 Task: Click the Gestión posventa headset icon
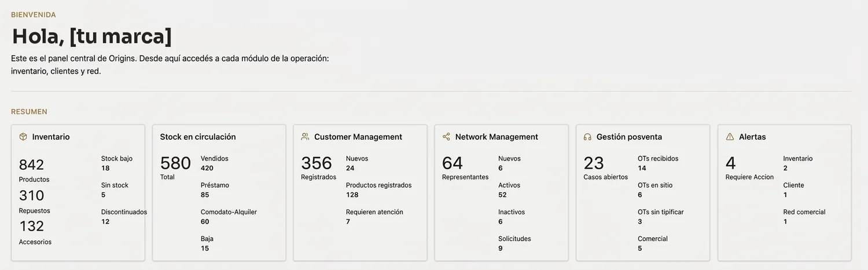[x=587, y=137]
